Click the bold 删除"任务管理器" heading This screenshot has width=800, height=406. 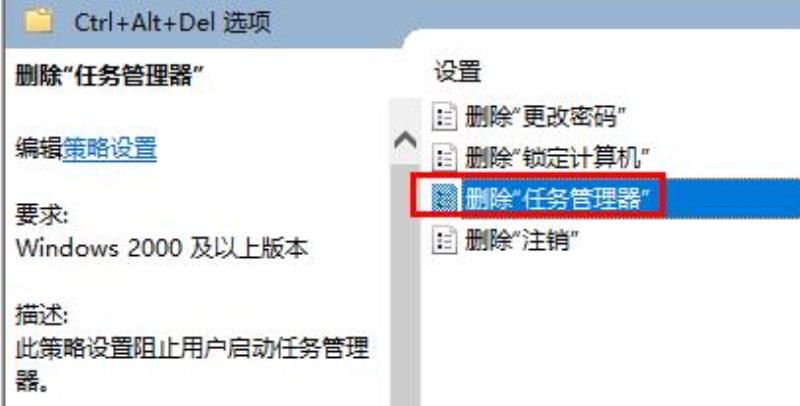[x=109, y=76]
